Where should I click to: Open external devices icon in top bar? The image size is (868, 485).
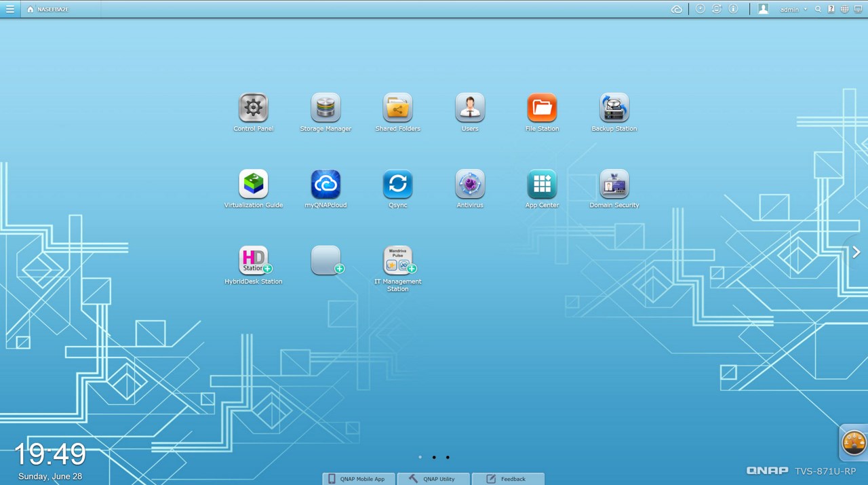pyautogui.click(x=717, y=9)
